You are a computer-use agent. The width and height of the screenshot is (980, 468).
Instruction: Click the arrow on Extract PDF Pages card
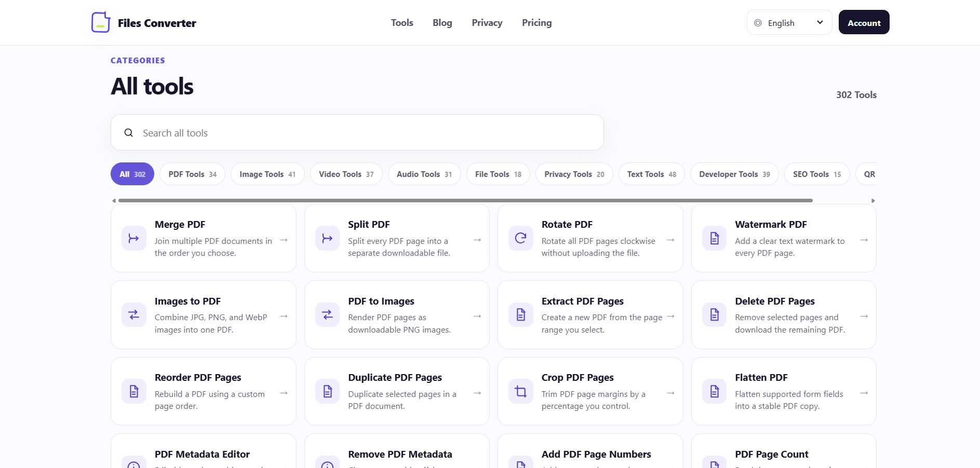click(x=670, y=316)
